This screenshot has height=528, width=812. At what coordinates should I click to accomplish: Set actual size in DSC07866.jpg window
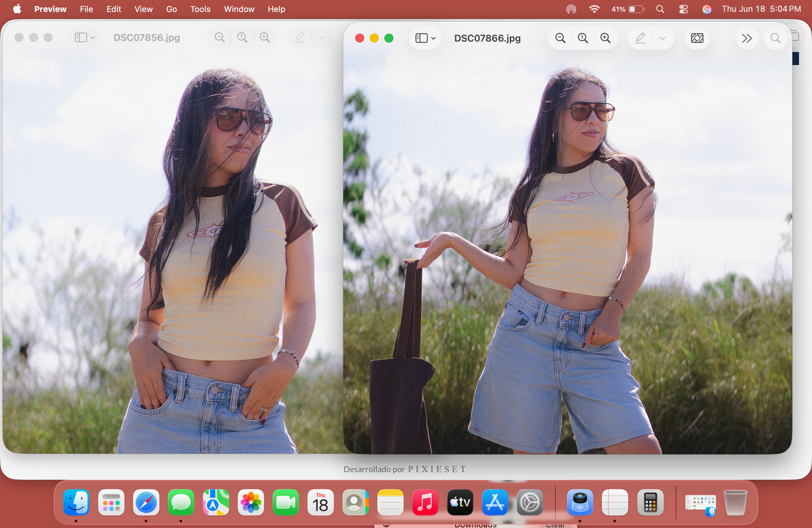click(x=583, y=38)
